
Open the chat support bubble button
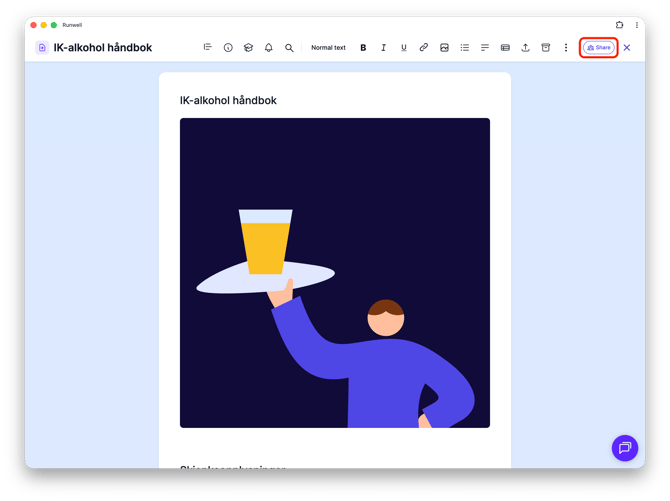[625, 448]
